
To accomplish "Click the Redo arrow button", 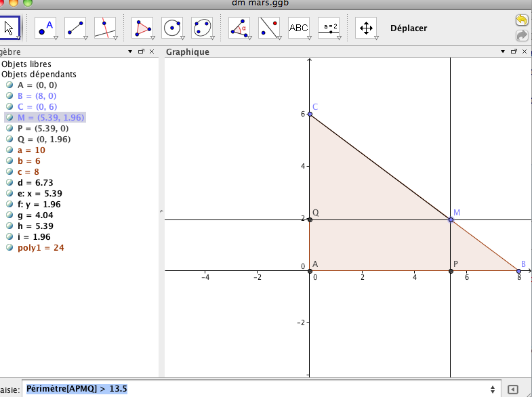I will pyautogui.click(x=522, y=35).
